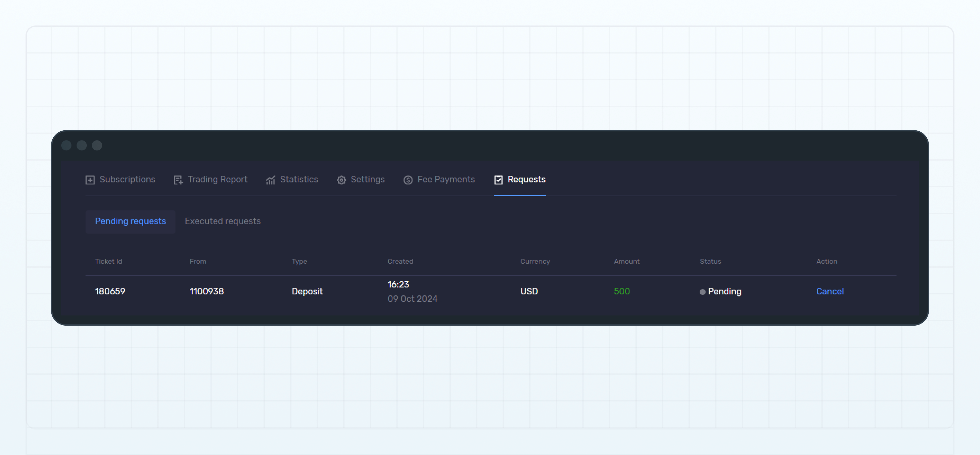Navigate to the Subscriptions section
This screenshot has width=980, height=455.
pyautogui.click(x=127, y=180)
